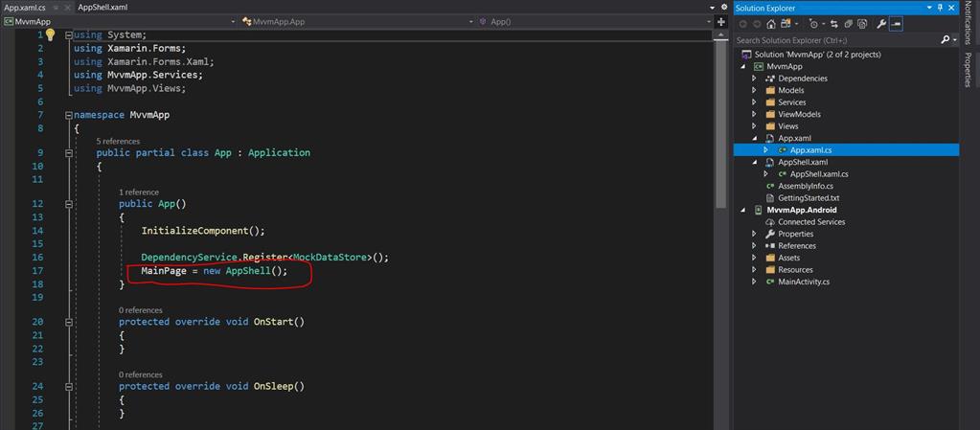Screen dimensions: 980x430
Task: Click '0 references' CodeLens above OnStart
Action: click(141, 310)
